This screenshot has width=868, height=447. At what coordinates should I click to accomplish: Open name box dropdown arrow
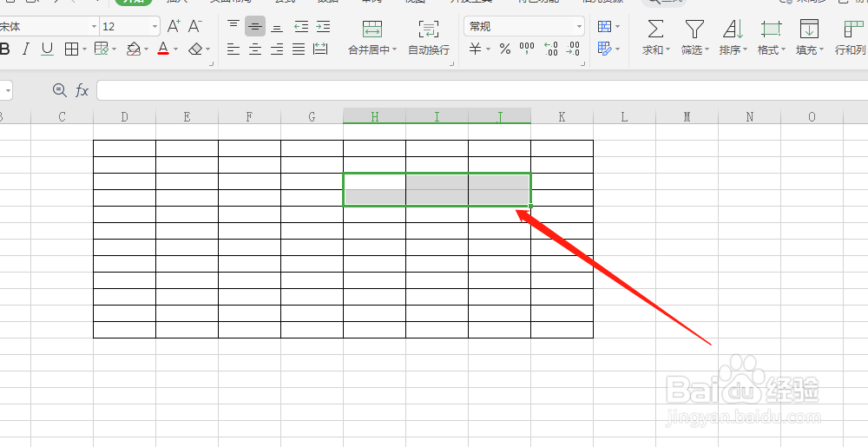(x=8, y=90)
